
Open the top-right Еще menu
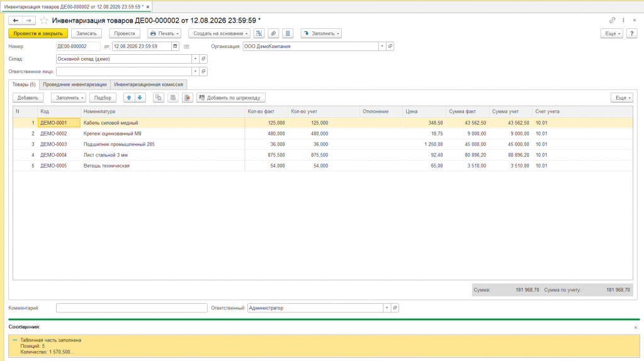click(612, 33)
